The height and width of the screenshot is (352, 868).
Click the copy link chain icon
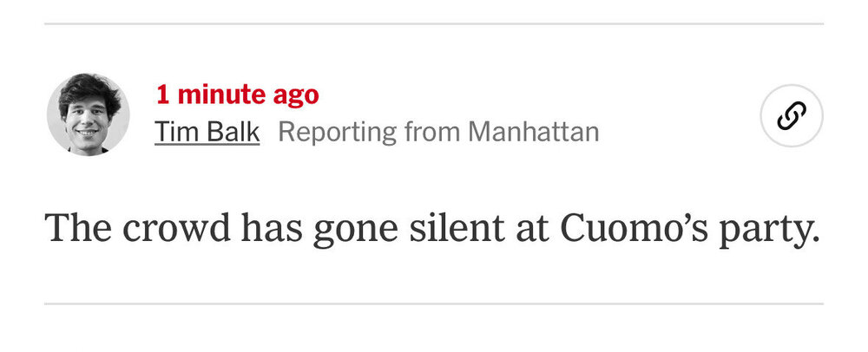[792, 115]
